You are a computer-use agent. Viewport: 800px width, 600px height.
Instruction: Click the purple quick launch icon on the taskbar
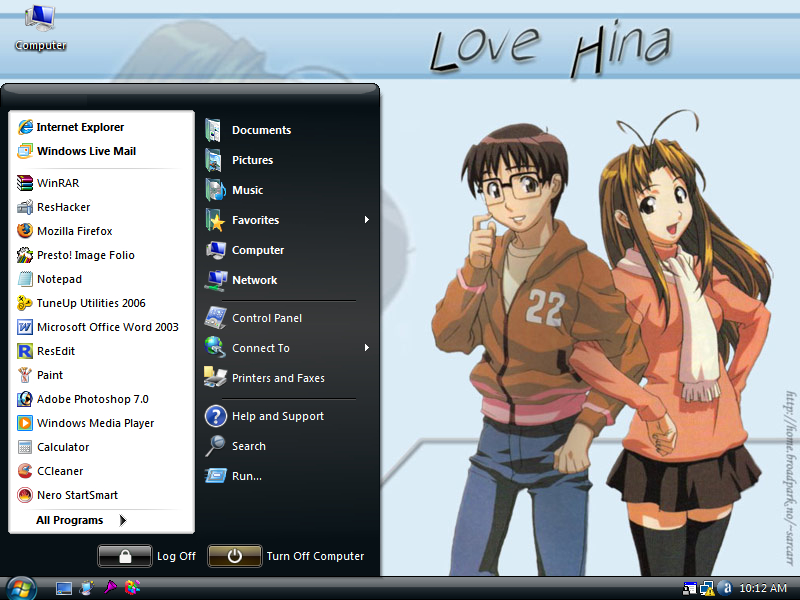(110, 588)
